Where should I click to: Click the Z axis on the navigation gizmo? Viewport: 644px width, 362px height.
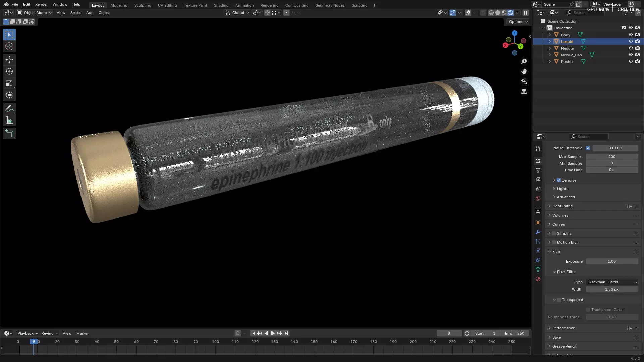[x=515, y=33]
